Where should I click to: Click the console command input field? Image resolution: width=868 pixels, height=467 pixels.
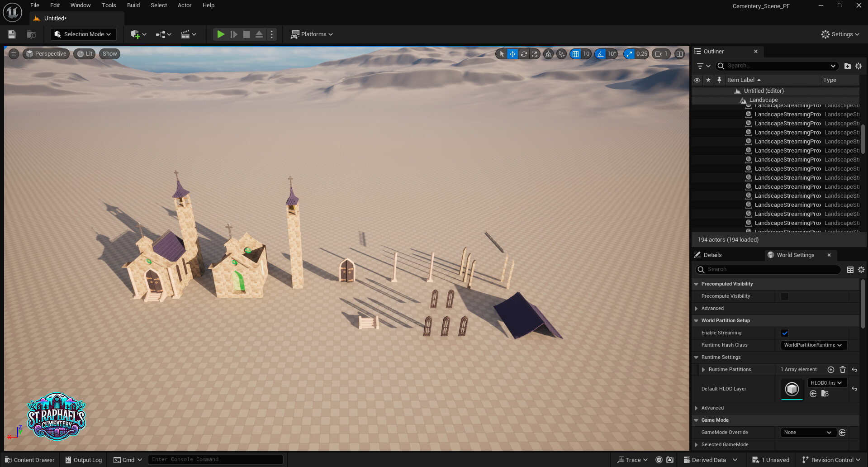216,459
